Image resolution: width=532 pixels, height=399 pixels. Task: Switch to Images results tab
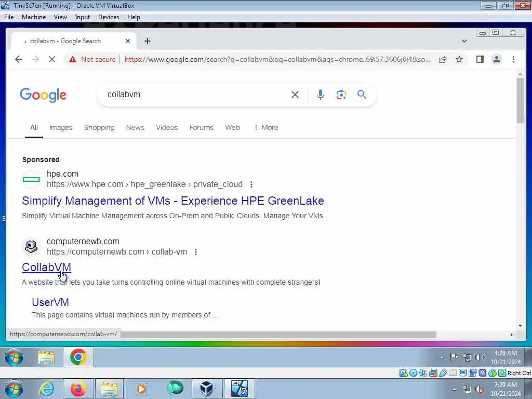click(x=61, y=128)
